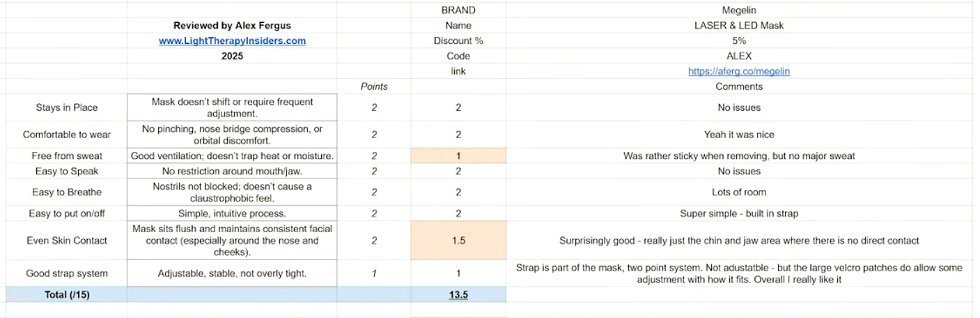Screen dimensions: 980x318
Task: Click the Easy to Speak row label
Action: click(67, 171)
